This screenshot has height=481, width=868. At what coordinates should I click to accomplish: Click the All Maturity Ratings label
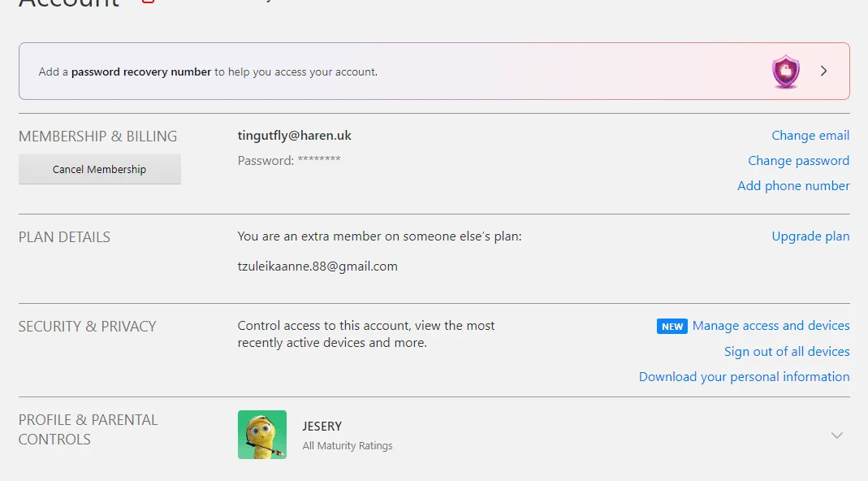click(347, 445)
